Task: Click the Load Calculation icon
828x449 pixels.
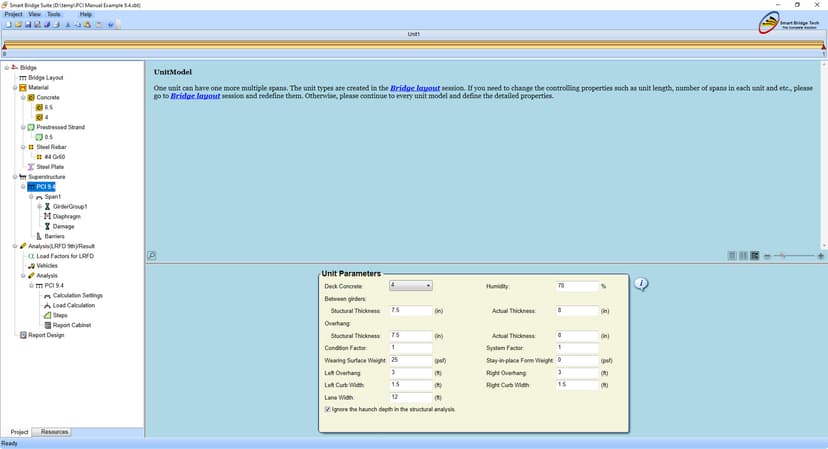Action: point(47,306)
